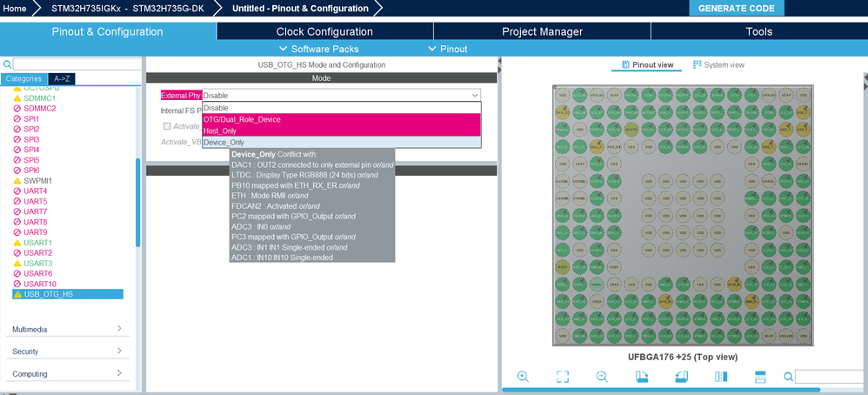Click the disabled icon beside UART9
868x395 pixels.
point(17,232)
